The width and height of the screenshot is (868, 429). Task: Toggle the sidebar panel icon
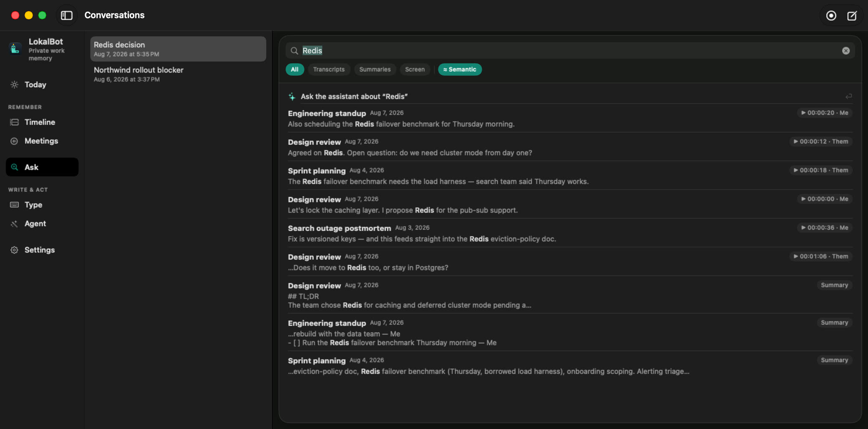pos(67,15)
